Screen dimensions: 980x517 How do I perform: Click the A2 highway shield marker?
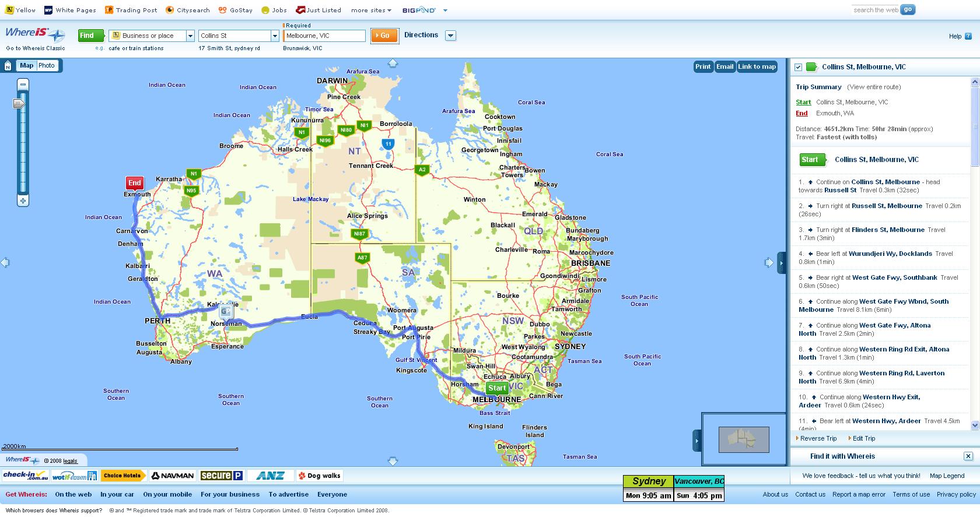(x=422, y=170)
